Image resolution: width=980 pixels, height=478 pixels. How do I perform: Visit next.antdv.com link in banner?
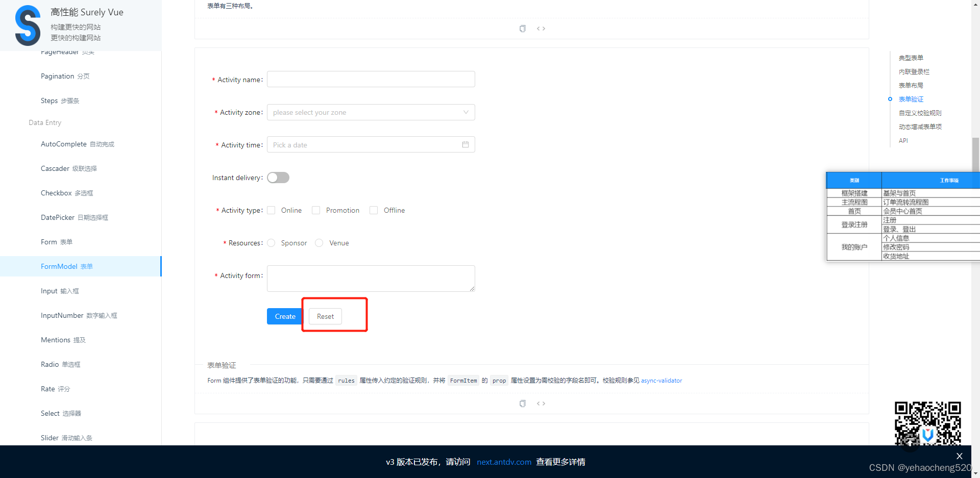[x=504, y=462]
